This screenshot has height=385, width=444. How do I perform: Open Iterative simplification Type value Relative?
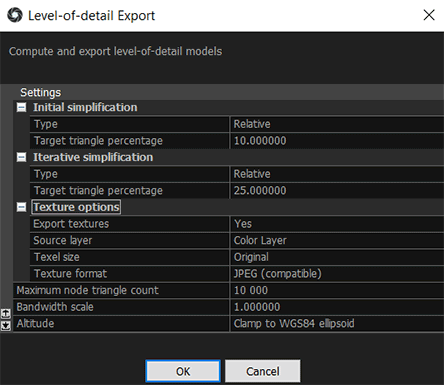337,174
